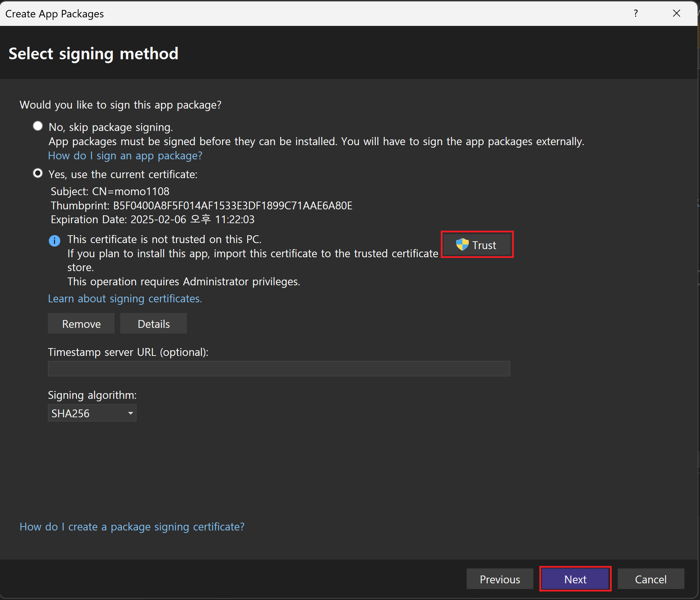
Task: Open certificate Details
Action: tap(154, 324)
